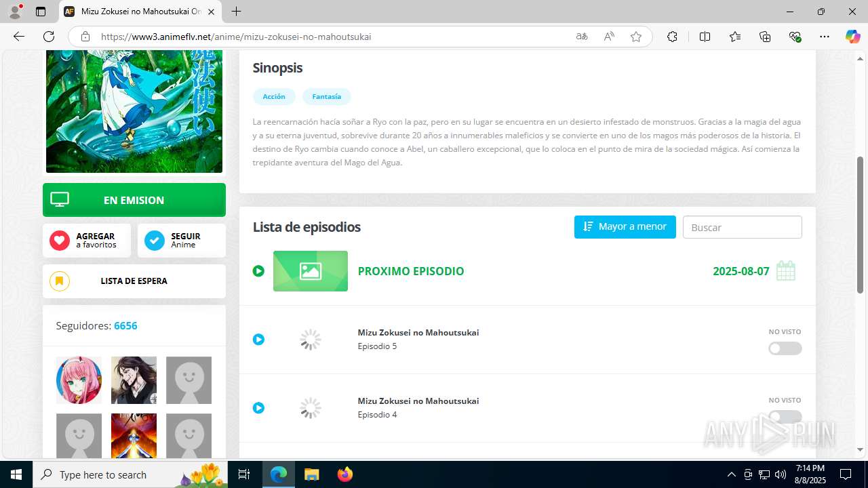
Task: Open the dark-haired man follower avatar
Action: [134, 380]
